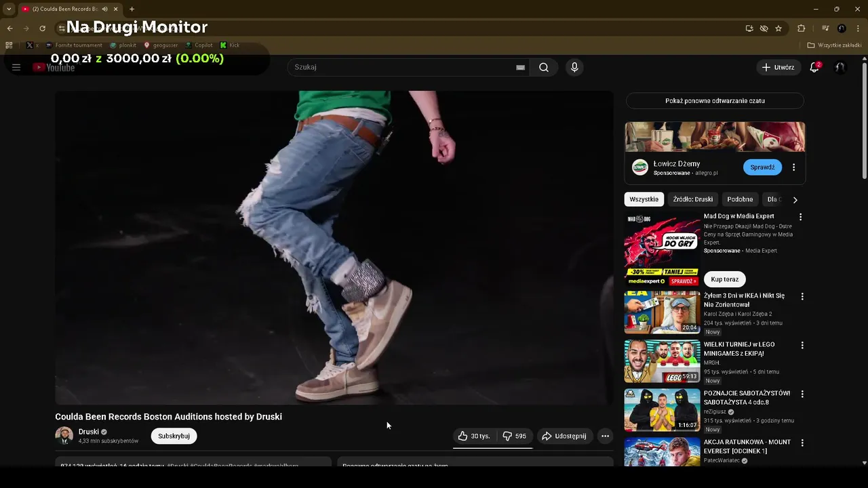Open the YouTube hamburger guide menu
This screenshot has width=868, height=488.
[x=16, y=67]
